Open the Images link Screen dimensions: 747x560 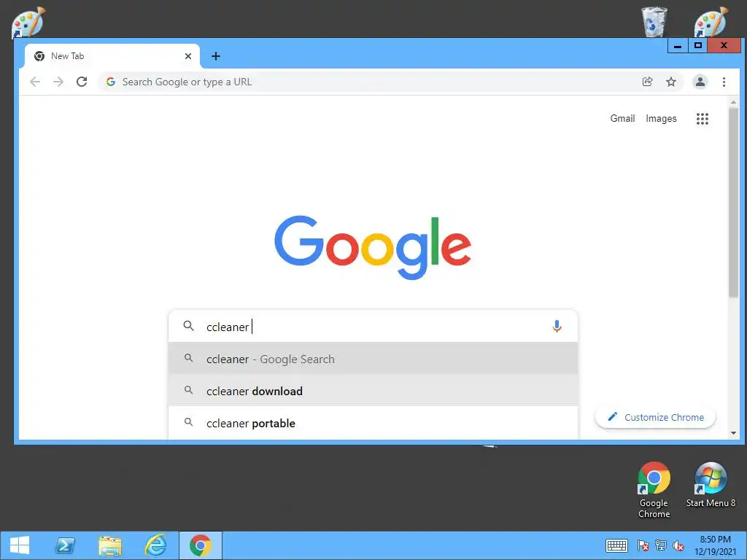[x=661, y=119]
